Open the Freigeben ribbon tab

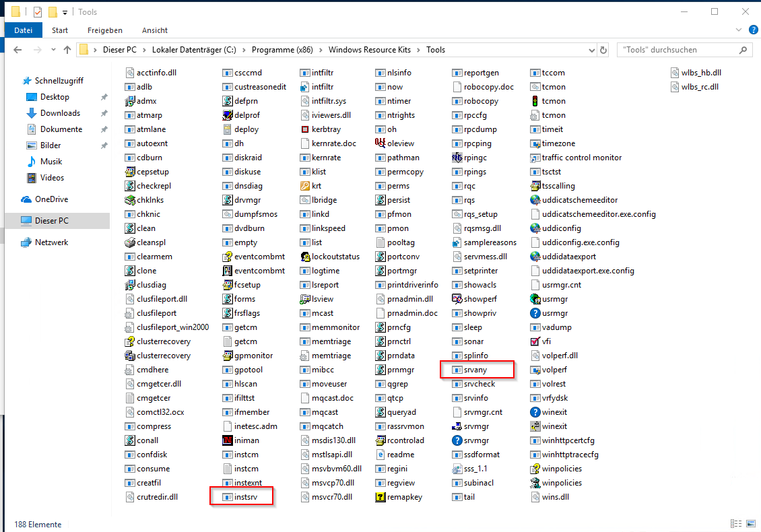[x=105, y=30]
